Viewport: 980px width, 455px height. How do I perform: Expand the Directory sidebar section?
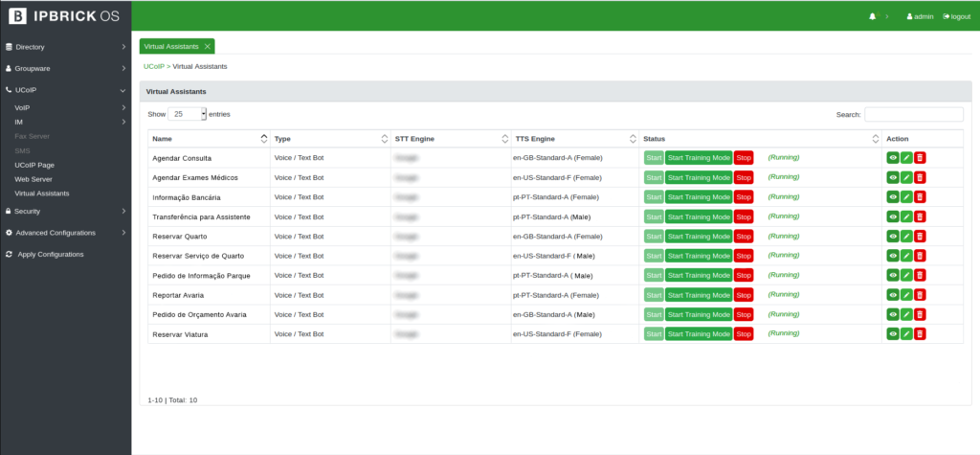(65, 46)
